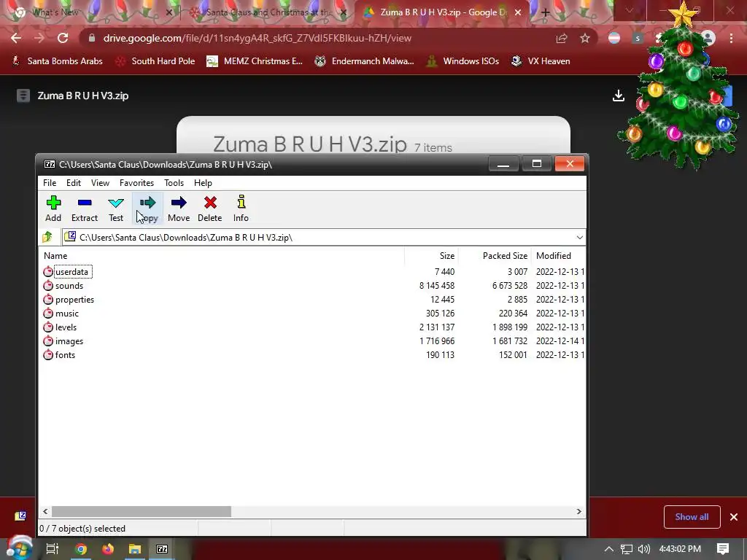The image size is (747, 560).
Task: Download the zip file from Drive
Action: (x=619, y=96)
